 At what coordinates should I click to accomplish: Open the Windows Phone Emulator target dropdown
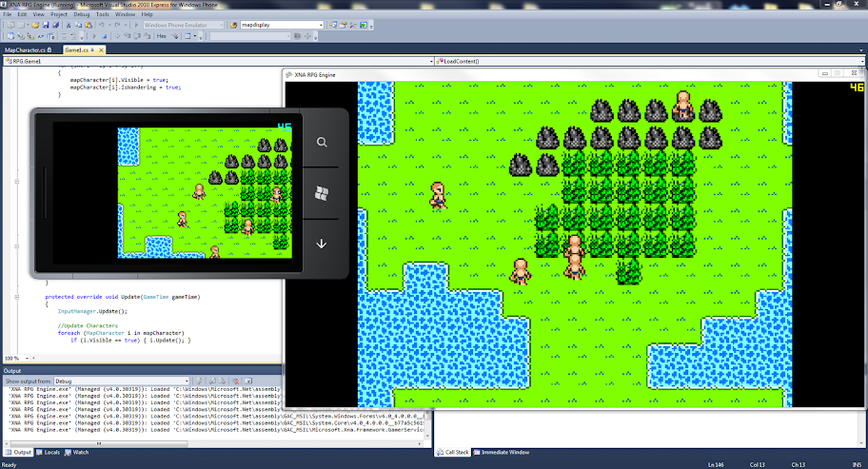pos(220,25)
